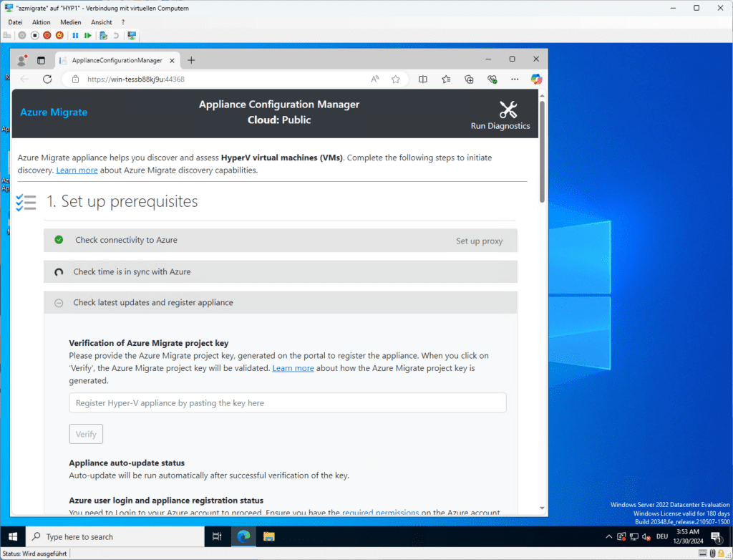The image size is (733, 560).
Task: Click the Verify button
Action: [x=86, y=434]
